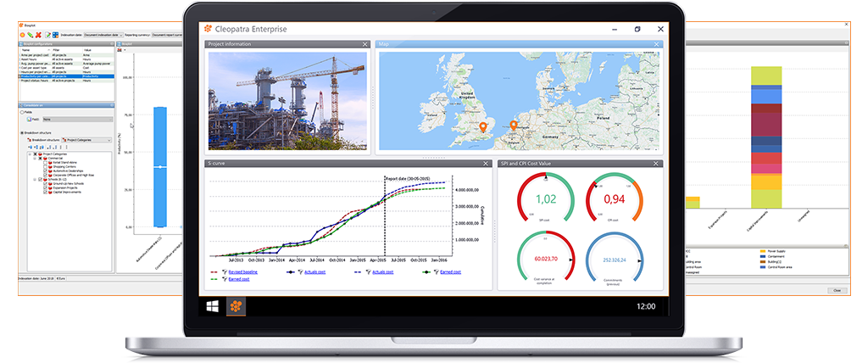The width and height of the screenshot is (868, 363).
Task: Close the Project information panel
Action: click(364, 44)
